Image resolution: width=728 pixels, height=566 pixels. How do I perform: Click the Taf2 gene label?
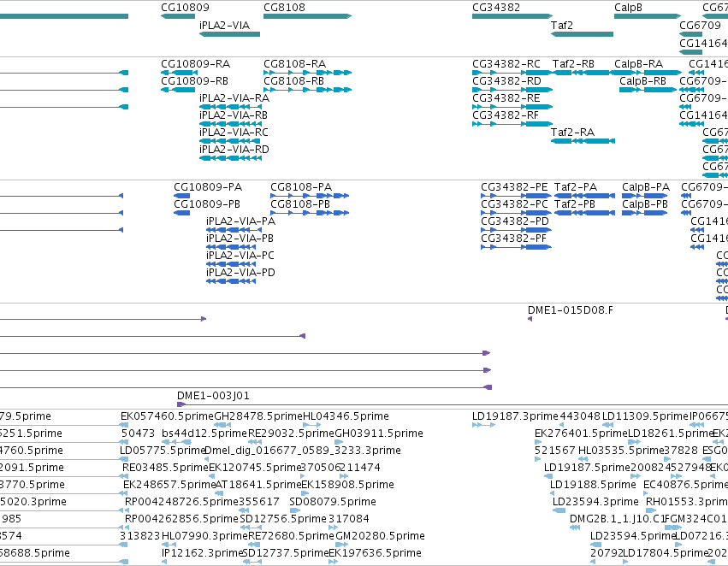[562, 25]
